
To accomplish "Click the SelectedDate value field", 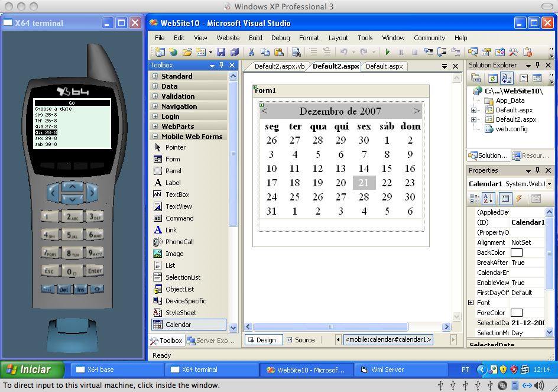I will (x=527, y=323).
